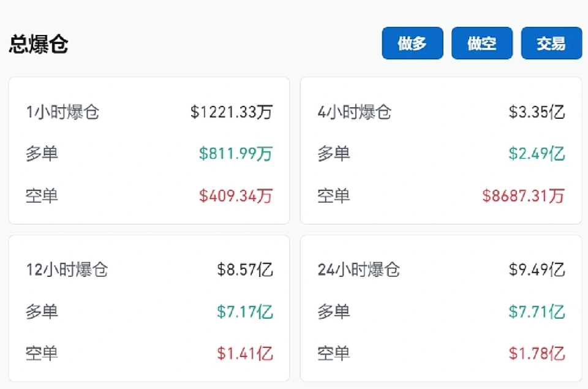Select the $3.35亿 total value

pyautogui.click(x=537, y=112)
